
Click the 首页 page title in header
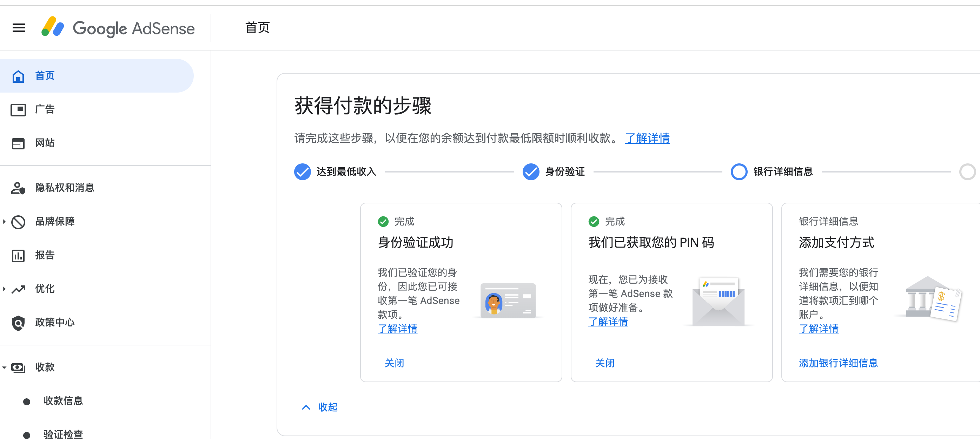(x=258, y=28)
